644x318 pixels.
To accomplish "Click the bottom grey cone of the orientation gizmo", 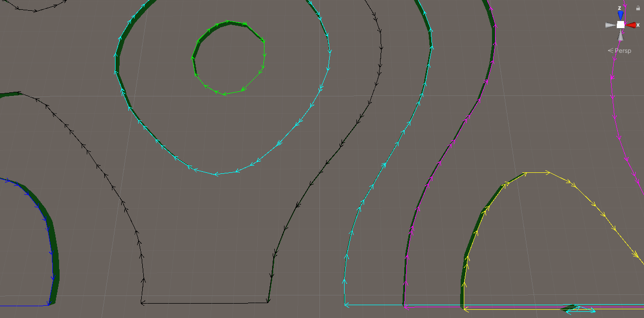I will pyautogui.click(x=620, y=35).
